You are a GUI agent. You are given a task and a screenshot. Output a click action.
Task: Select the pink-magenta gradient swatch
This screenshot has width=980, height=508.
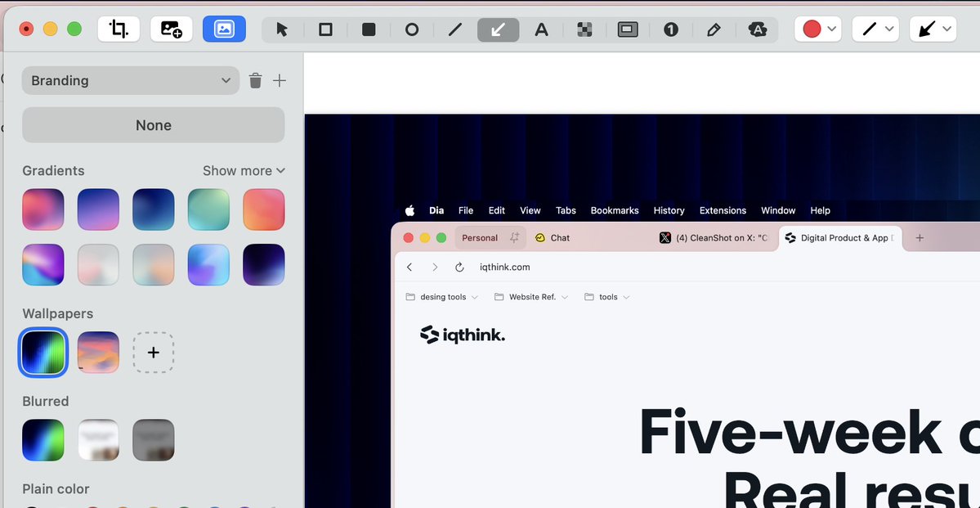(43, 209)
